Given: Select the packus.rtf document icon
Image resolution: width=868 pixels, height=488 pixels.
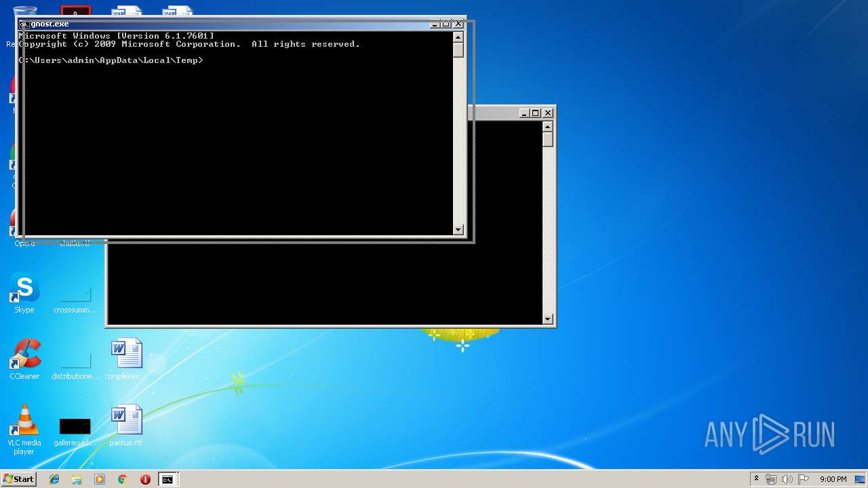Looking at the screenshot, I should [x=126, y=426].
